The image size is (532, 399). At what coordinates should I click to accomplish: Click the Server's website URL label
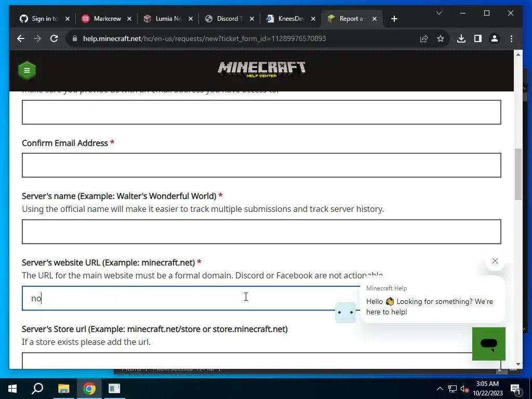(x=108, y=262)
